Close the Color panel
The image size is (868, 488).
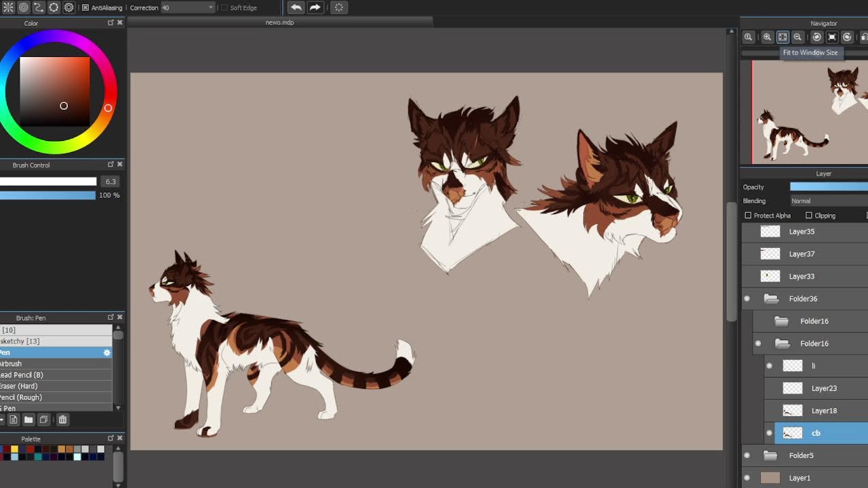coord(120,22)
